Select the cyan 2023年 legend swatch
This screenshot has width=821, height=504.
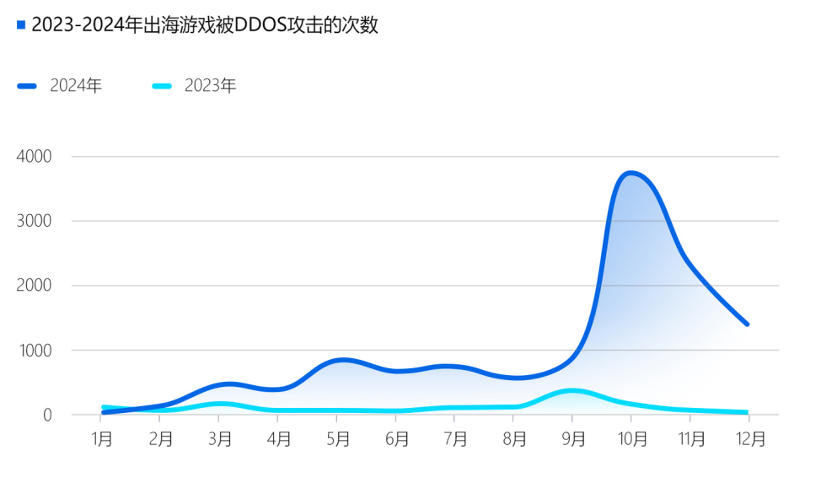162,86
